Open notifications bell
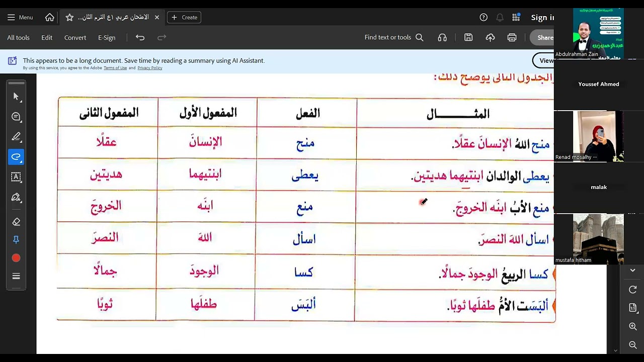644x362 pixels. pos(500,17)
